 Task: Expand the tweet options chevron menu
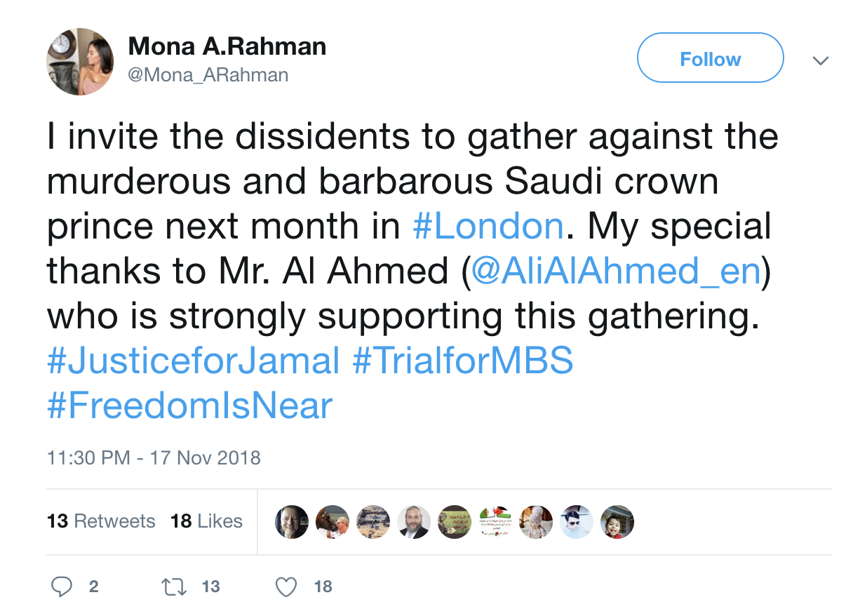(820, 60)
